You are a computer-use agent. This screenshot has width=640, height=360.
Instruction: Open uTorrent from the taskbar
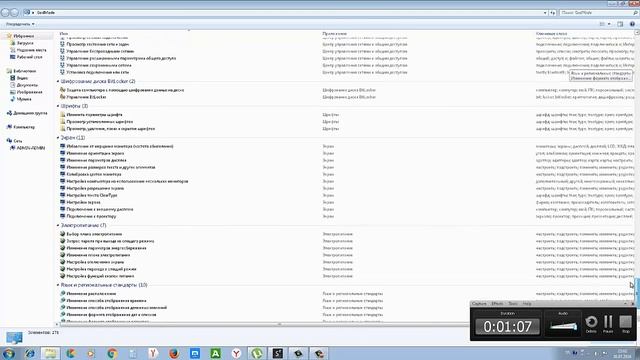(x=257, y=353)
